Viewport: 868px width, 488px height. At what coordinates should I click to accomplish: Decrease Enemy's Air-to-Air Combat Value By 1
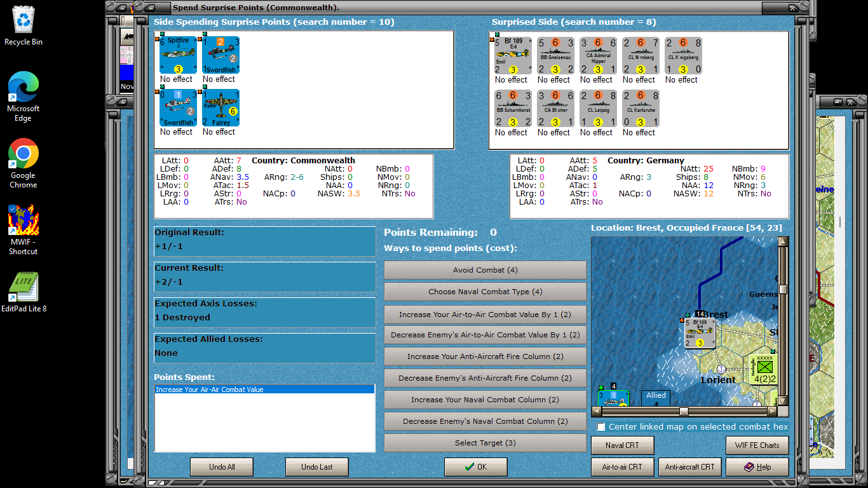[485, 335]
